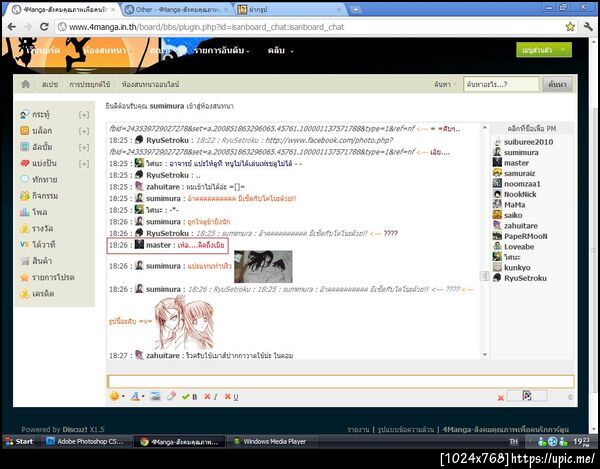Expand the [+] next to share item
The width and height of the screenshot is (600, 469).
pos(84,164)
